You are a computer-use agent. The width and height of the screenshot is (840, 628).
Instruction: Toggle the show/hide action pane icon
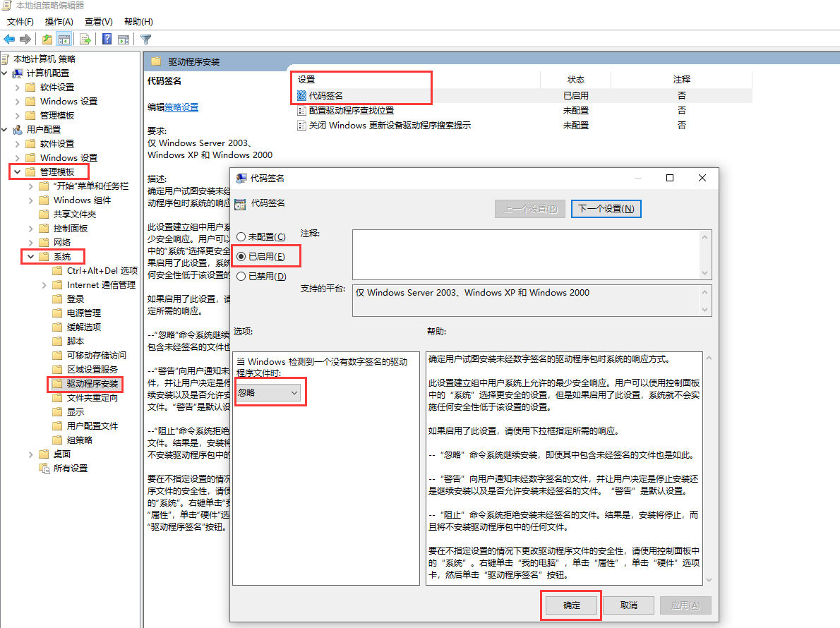coord(124,40)
